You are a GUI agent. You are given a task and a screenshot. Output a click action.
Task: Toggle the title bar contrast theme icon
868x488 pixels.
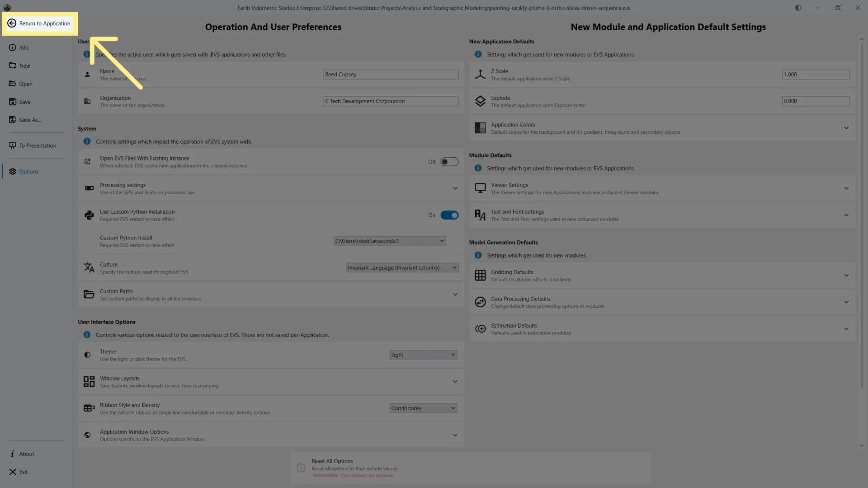click(798, 8)
